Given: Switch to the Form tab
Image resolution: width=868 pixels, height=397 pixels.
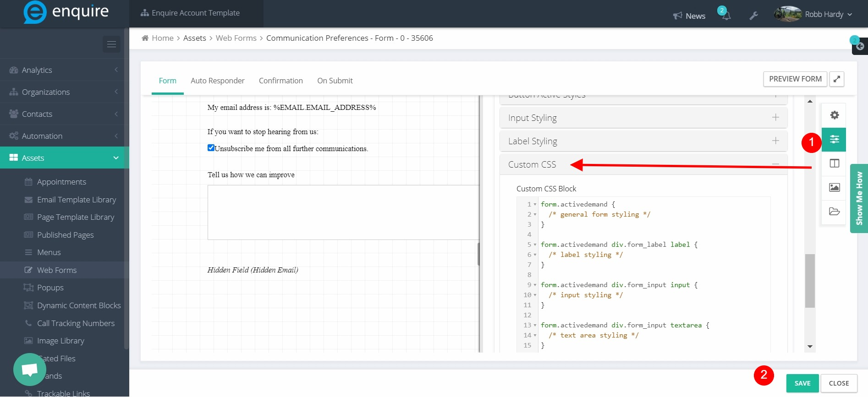Looking at the screenshot, I should 167,81.
